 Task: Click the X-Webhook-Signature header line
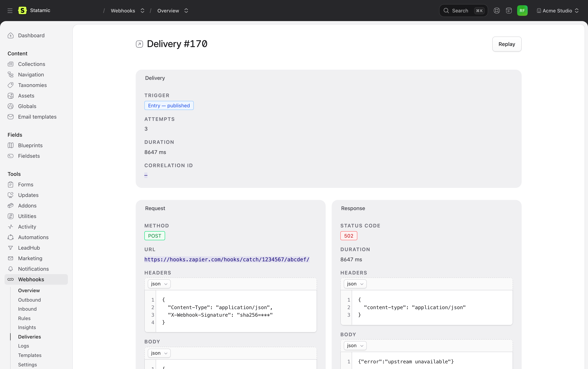tap(220, 315)
